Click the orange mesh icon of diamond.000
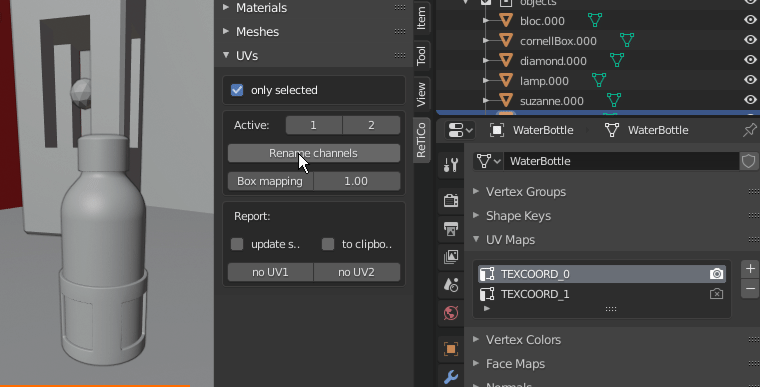The width and height of the screenshot is (760, 387). click(506, 61)
